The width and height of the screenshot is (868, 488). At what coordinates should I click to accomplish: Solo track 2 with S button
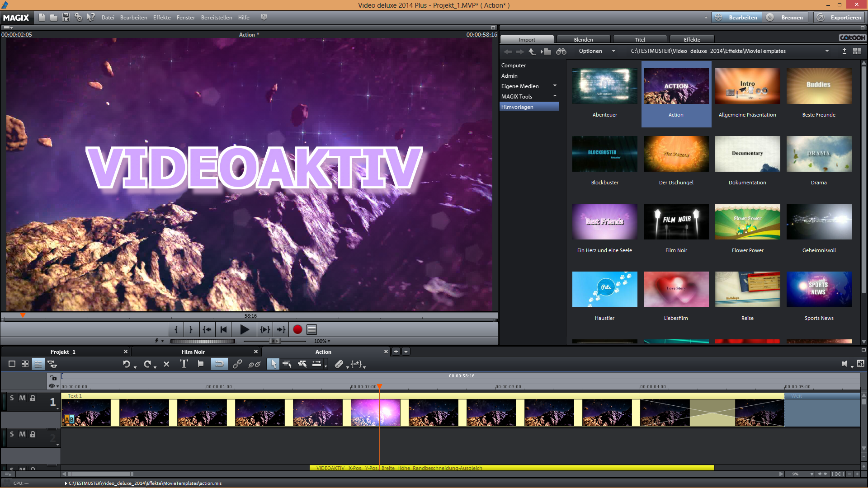click(12, 434)
